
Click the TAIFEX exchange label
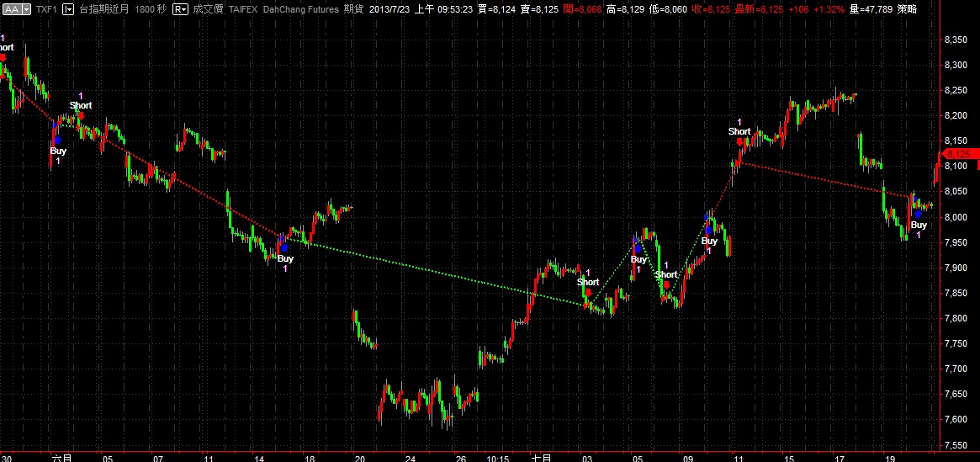245,9
